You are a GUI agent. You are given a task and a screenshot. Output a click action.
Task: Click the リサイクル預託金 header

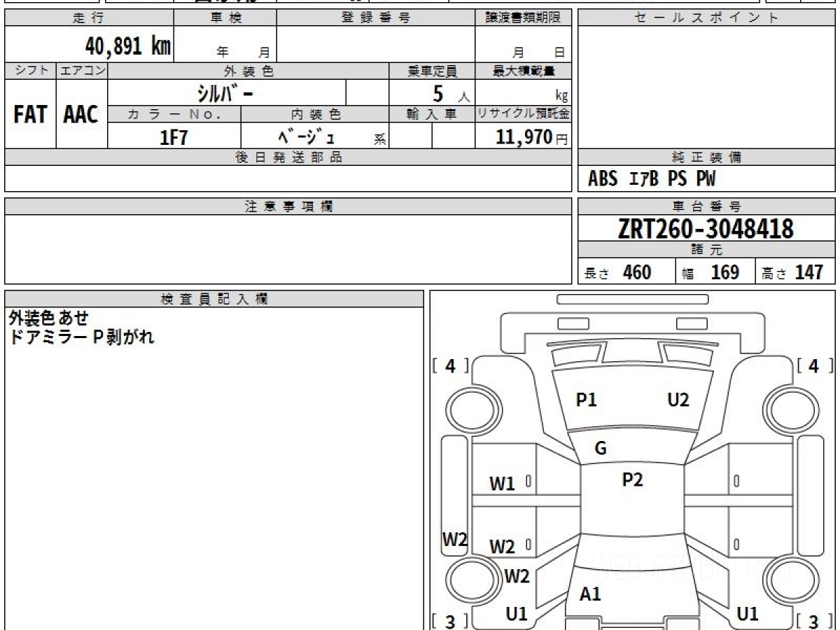[524, 115]
